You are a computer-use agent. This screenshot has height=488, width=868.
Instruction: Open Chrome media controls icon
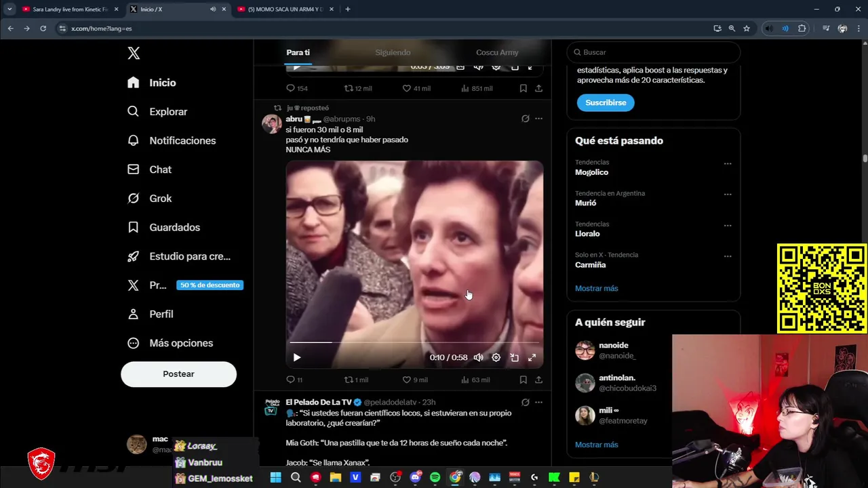(825, 28)
